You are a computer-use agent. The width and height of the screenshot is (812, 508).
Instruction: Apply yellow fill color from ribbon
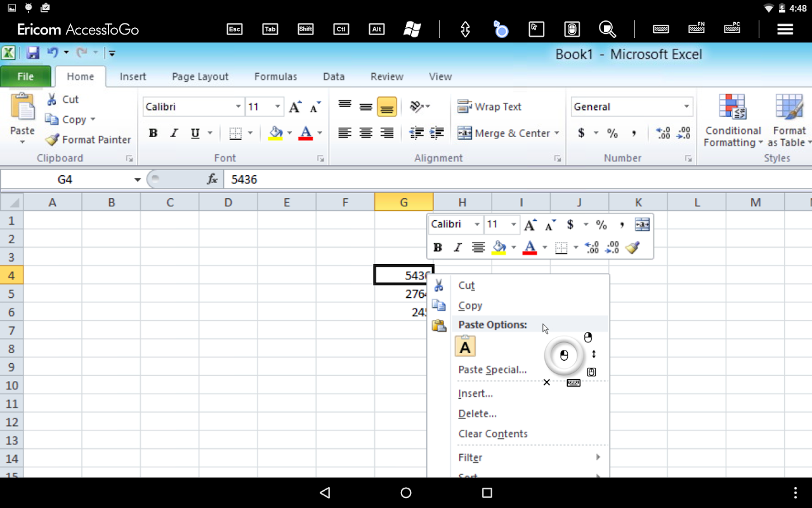click(x=276, y=133)
